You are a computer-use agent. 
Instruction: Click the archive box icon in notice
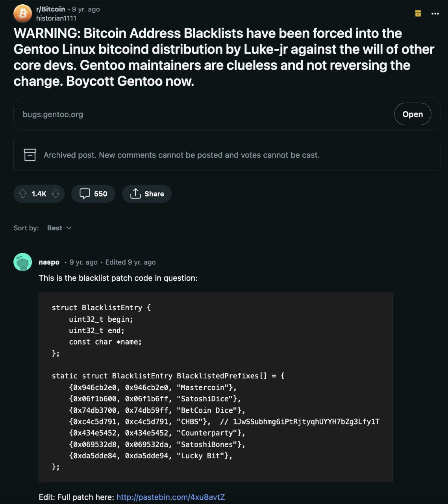click(x=30, y=155)
